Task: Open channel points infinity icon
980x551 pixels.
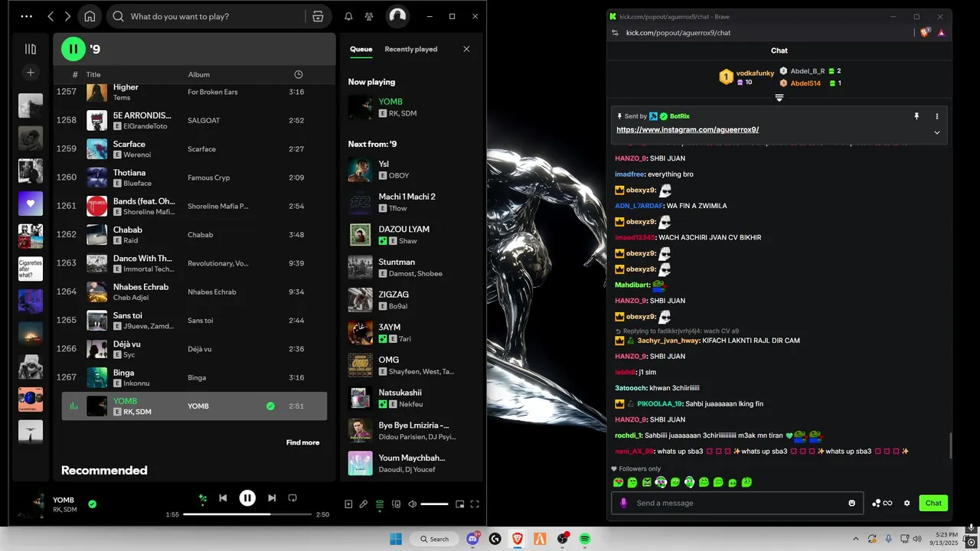Action: pyautogui.click(x=883, y=503)
